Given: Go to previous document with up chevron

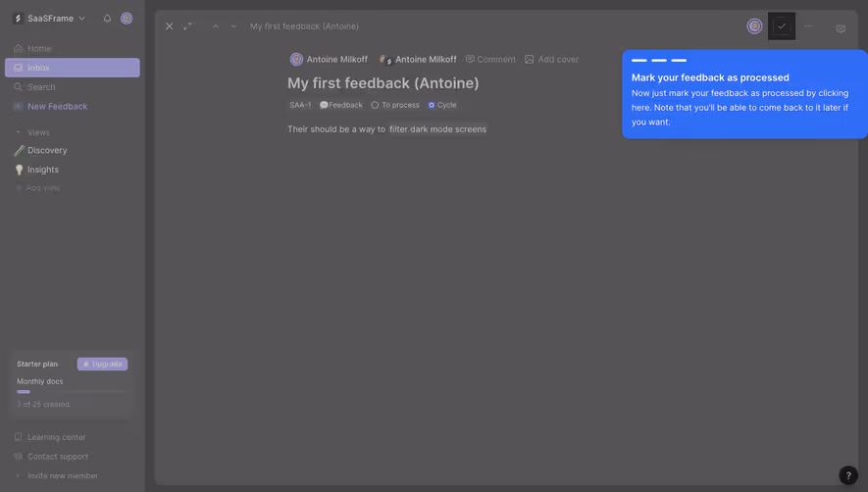Looking at the screenshot, I should (x=216, y=26).
